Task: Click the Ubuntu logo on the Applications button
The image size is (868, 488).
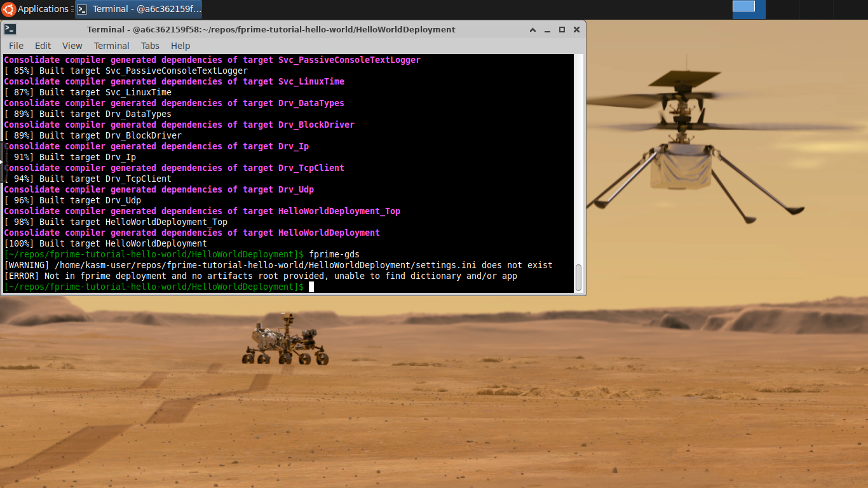Action: [x=9, y=9]
